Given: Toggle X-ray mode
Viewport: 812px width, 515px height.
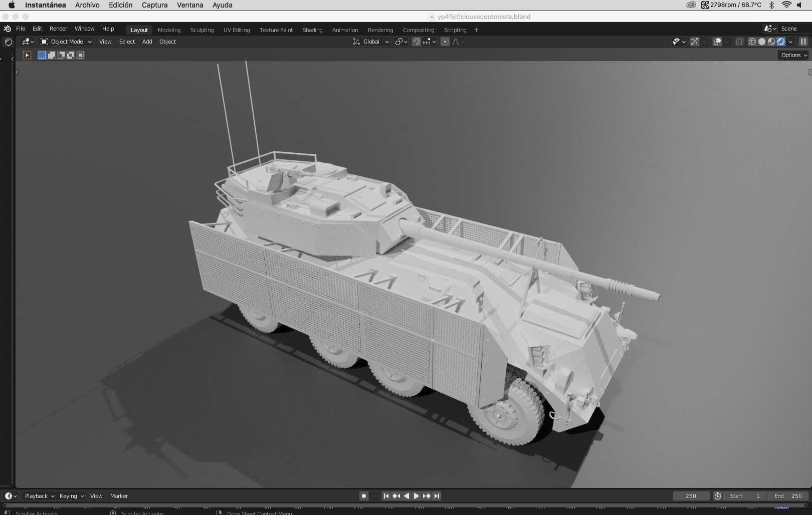Looking at the screenshot, I should pyautogui.click(x=739, y=42).
